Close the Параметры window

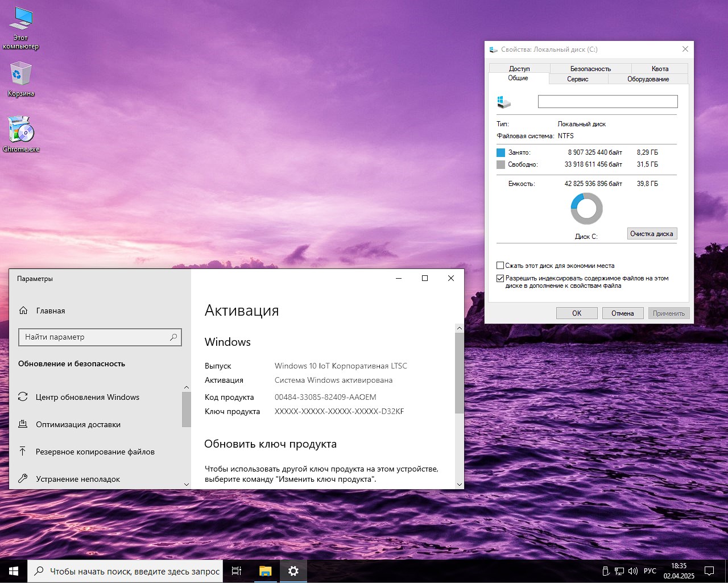(x=451, y=278)
